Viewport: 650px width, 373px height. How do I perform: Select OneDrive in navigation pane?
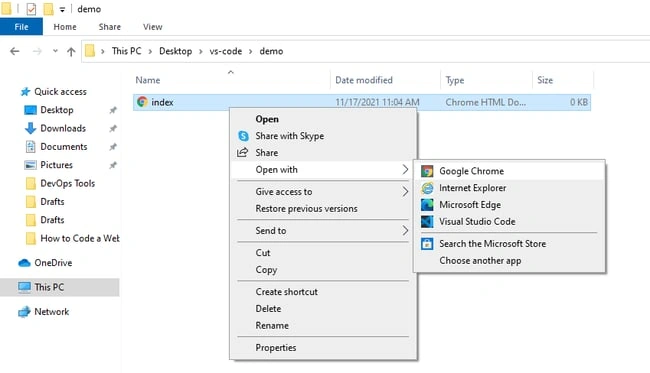click(x=53, y=263)
